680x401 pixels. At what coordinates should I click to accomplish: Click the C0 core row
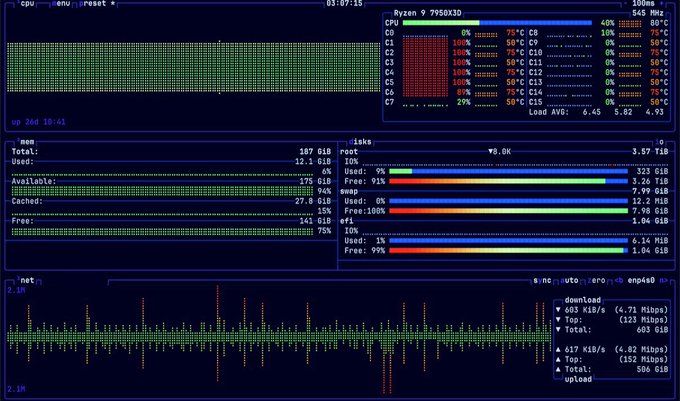[x=454, y=33]
